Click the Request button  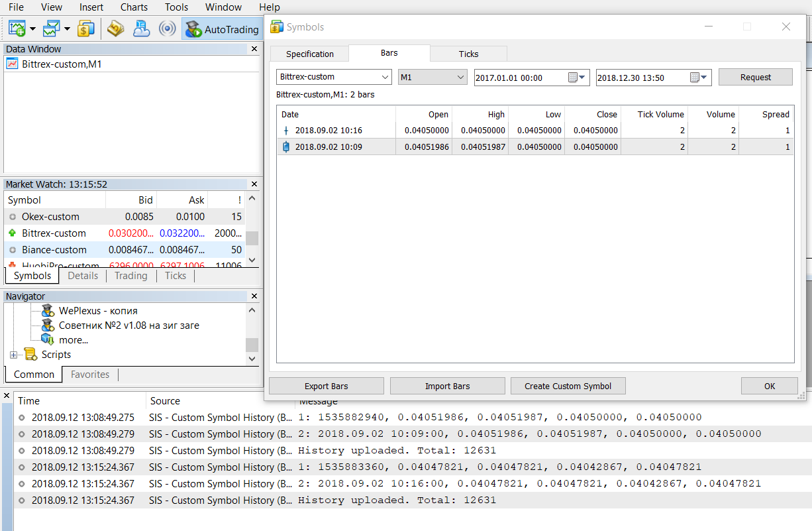756,77
